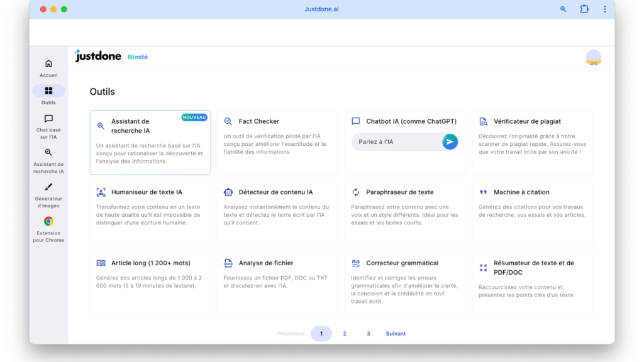Open Article long (1 200+ mots) title
The height and width of the screenshot is (362, 644).
[151, 263]
